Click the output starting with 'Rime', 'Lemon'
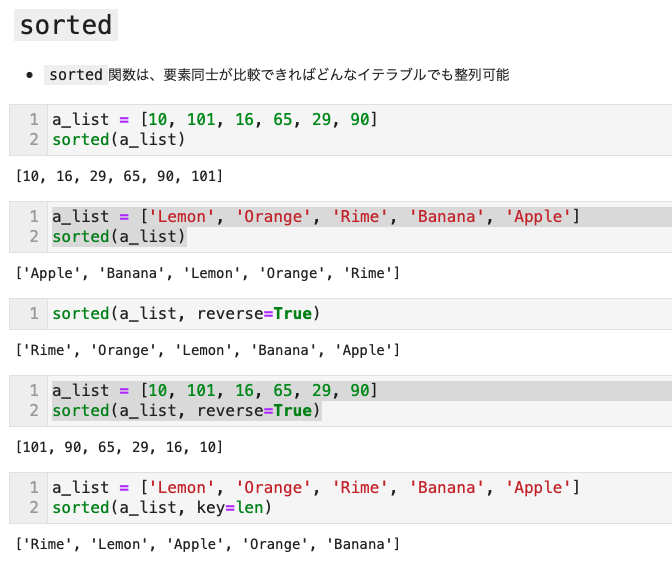Viewport: 672px width, 563px height. pyautogui.click(x=208, y=544)
